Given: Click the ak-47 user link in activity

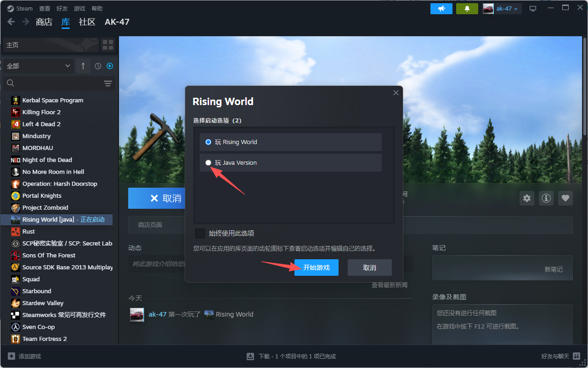Looking at the screenshot, I should click(158, 314).
